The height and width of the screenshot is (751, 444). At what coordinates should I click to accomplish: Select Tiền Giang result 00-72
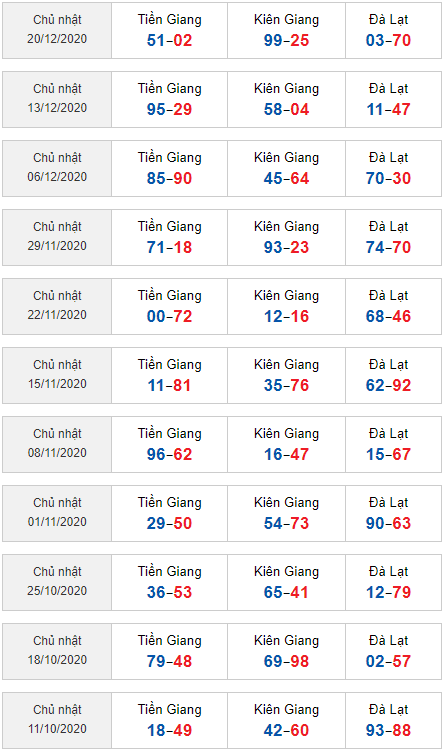[170, 316]
